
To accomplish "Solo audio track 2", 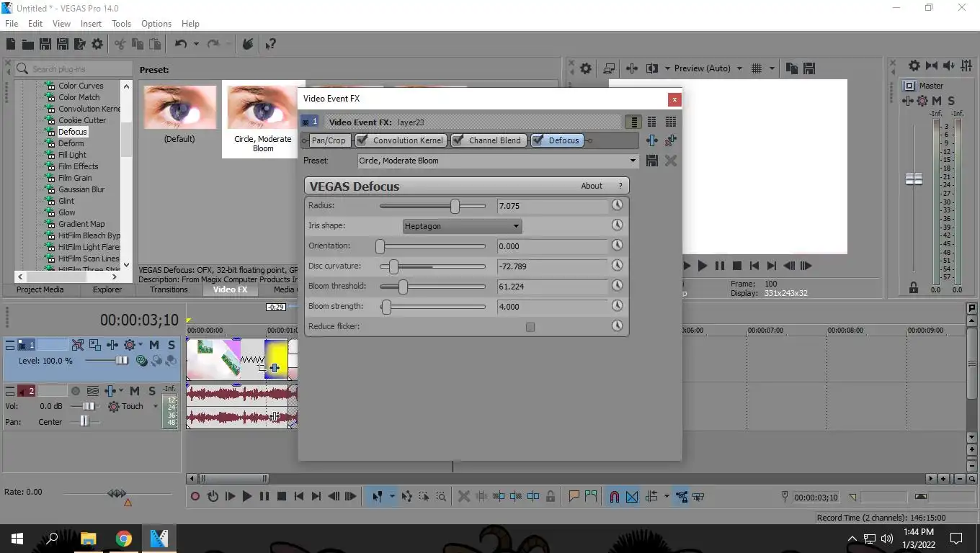I will pos(151,391).
